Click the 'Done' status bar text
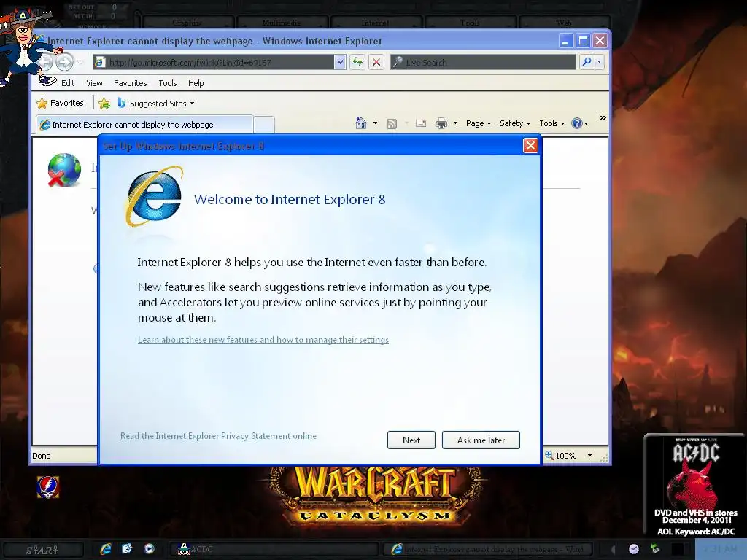Image resolution: width=747 pixels, height=560 pixels. pos(42,456)
